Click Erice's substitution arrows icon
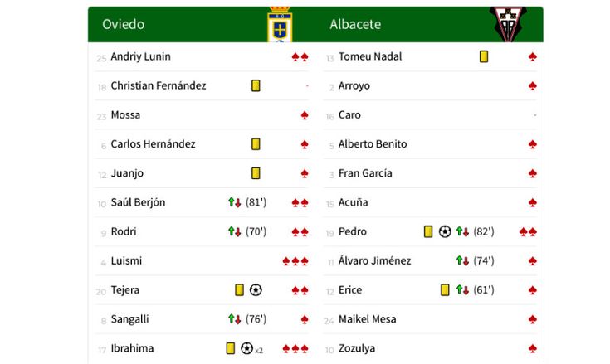The width and height of the screenshot is (610, 364). 462,290
